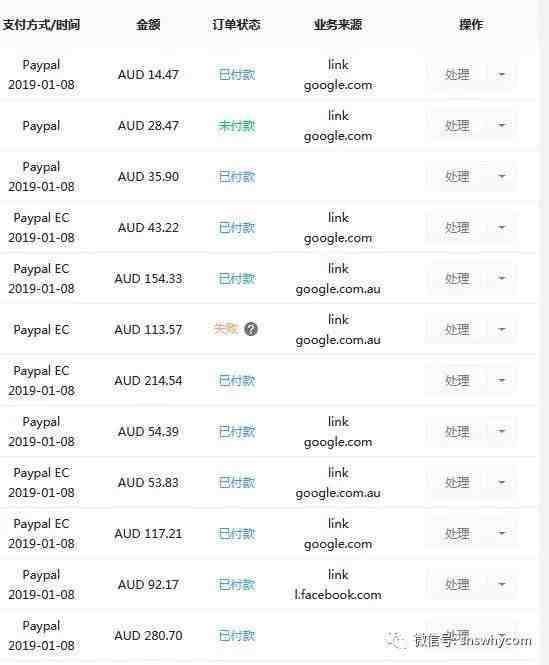The image size is (549, 665).
Task: Click 处理 in the AUD 92.17 row
Action: pyautogui.click(x=457, y=584)
